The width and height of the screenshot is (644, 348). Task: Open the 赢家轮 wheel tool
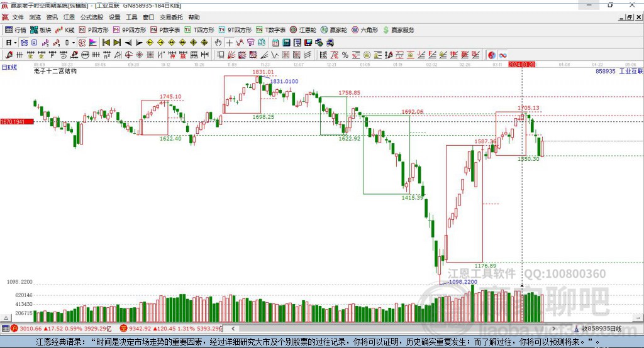pos(334,30)
